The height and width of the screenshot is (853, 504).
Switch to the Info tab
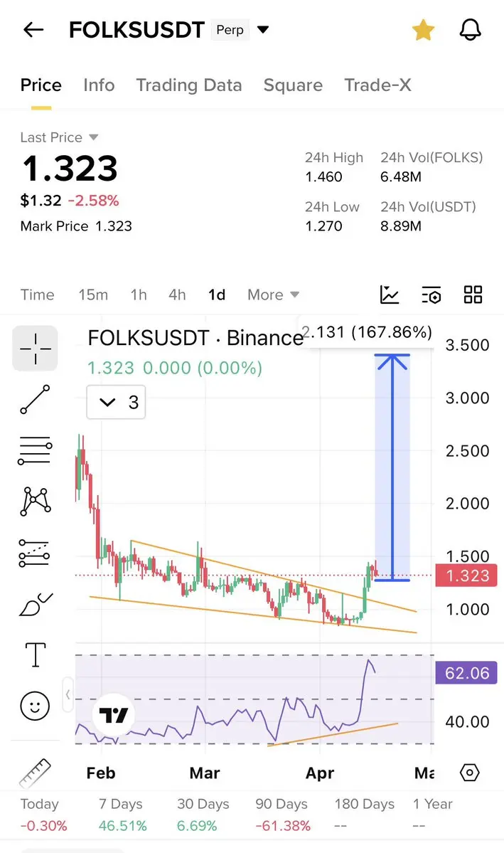(x=99, y=85)
